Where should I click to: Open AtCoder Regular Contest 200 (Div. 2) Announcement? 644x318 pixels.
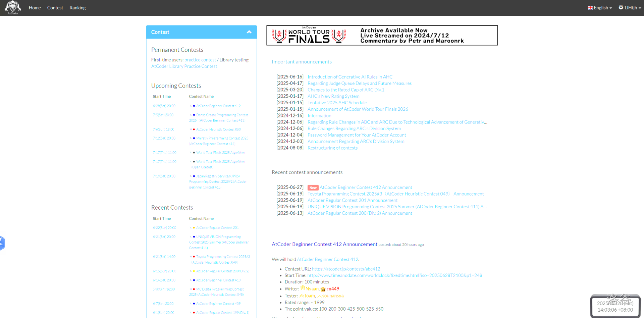[360, 213]
